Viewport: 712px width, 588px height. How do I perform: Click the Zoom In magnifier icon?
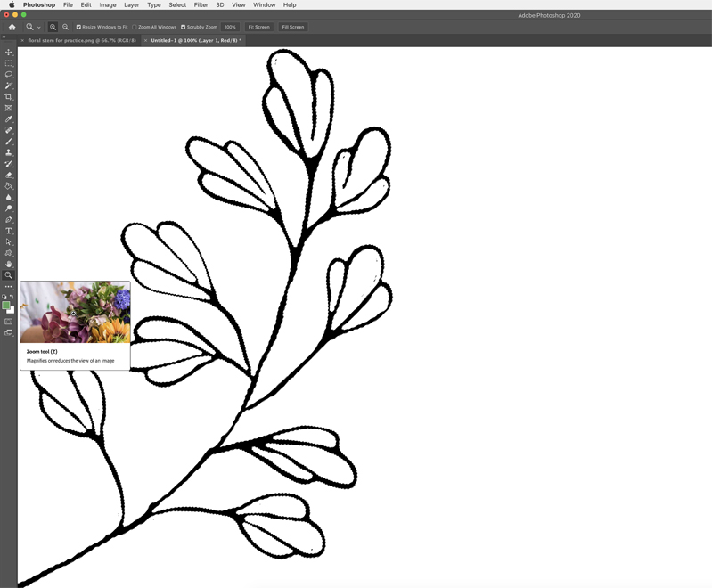click(53, 27)
